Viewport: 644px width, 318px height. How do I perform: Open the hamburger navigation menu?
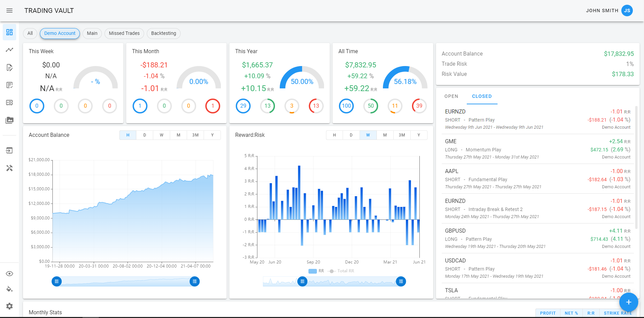point(9,10)
